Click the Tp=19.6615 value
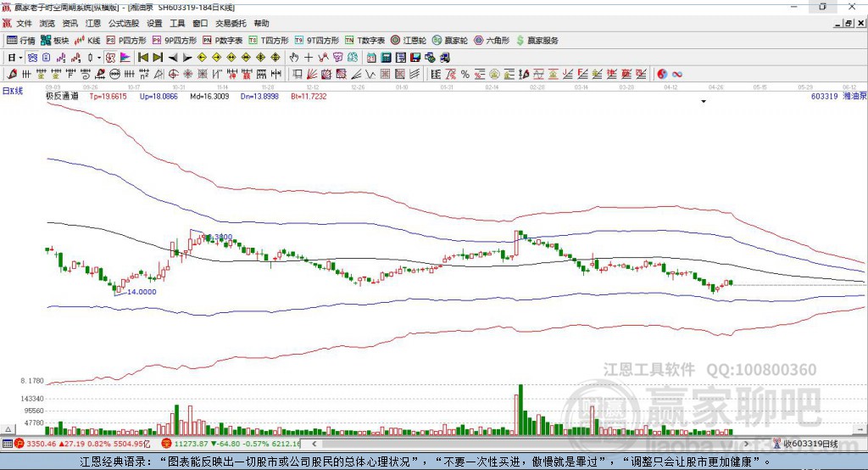This screenshot has width=868, height=470. click(x=108, y=97)
